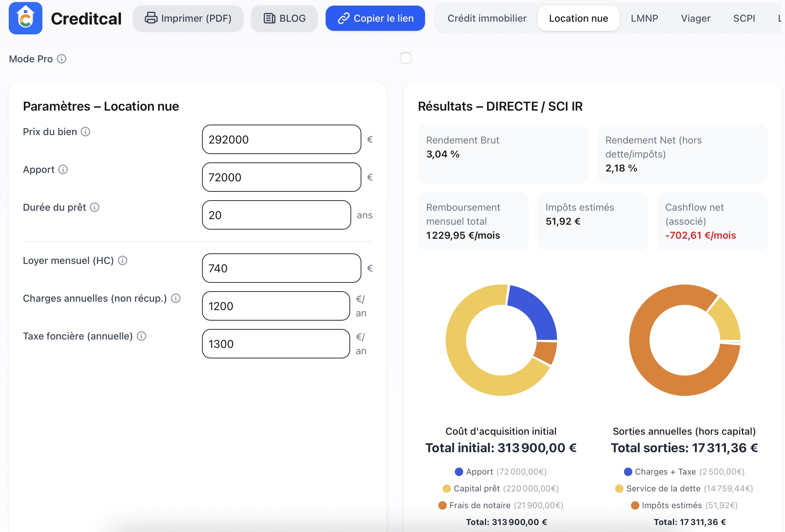View the Mode Pro info icon

click(62, 59)
